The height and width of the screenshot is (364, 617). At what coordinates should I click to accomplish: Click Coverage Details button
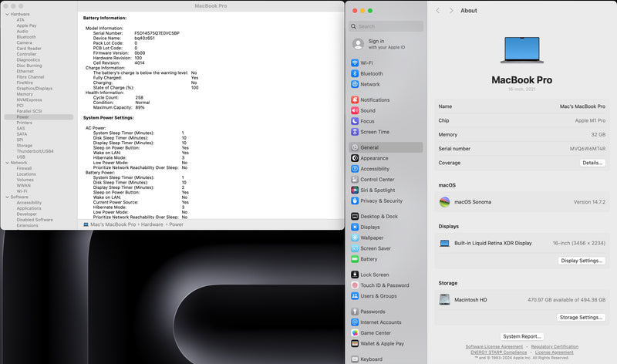(x=592, y=163)
